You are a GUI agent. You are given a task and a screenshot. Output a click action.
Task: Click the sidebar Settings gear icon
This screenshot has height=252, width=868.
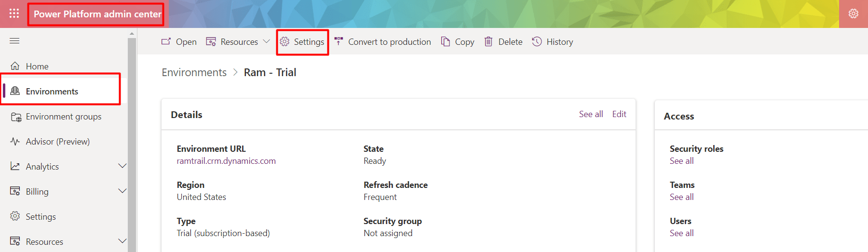tap(15, 216)
